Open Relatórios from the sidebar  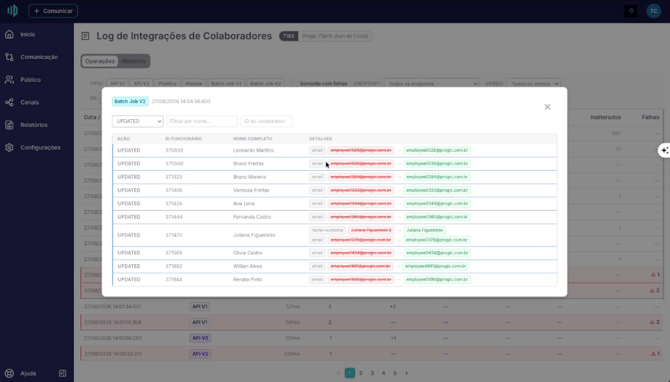pos(34,125)
